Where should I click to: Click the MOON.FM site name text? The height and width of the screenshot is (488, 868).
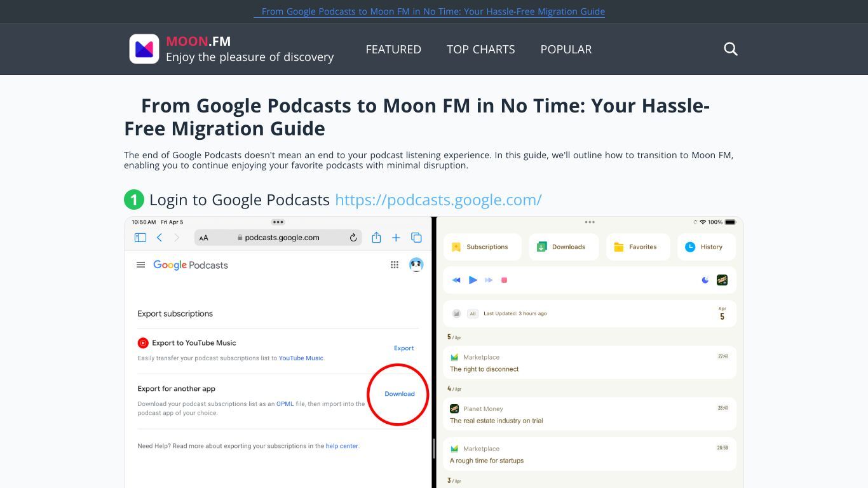click(x=198, y=41)
